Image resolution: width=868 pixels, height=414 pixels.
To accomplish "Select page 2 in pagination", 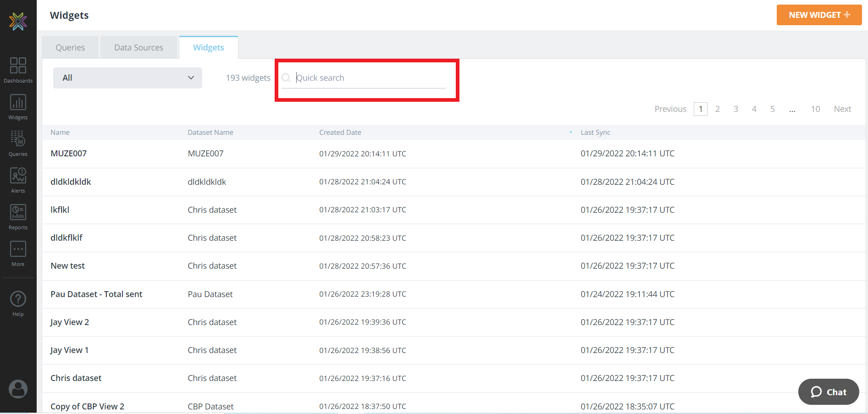I will (x=717, y=109).
